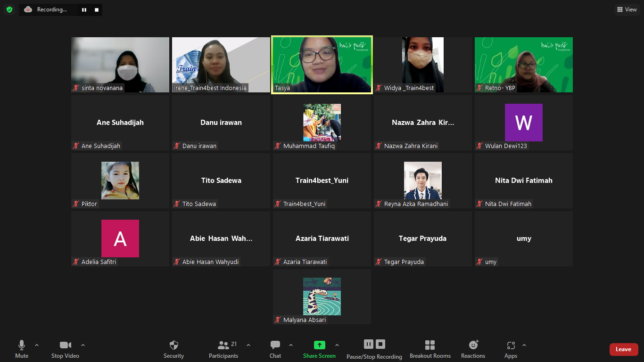Viewport: 644px width, 362px height.
Task: Expand the arrow beside Participants
Action: click(248, 345)
